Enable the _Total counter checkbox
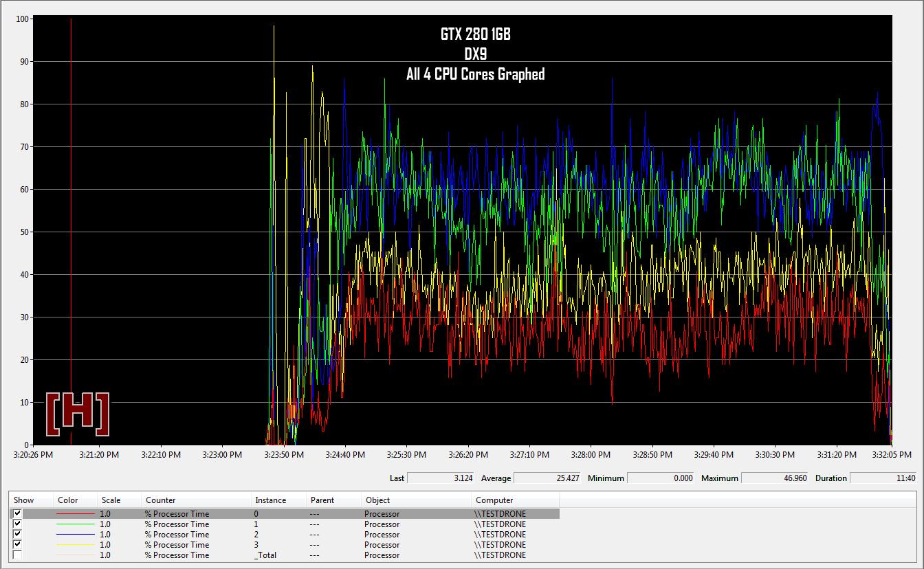Screen dimensions: 924x569 pyautogui.click(x=17, y=555)
